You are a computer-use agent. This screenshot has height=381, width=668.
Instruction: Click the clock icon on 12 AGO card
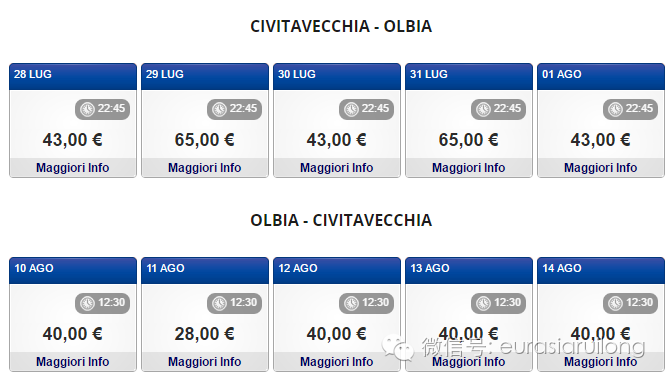point(351,303)
